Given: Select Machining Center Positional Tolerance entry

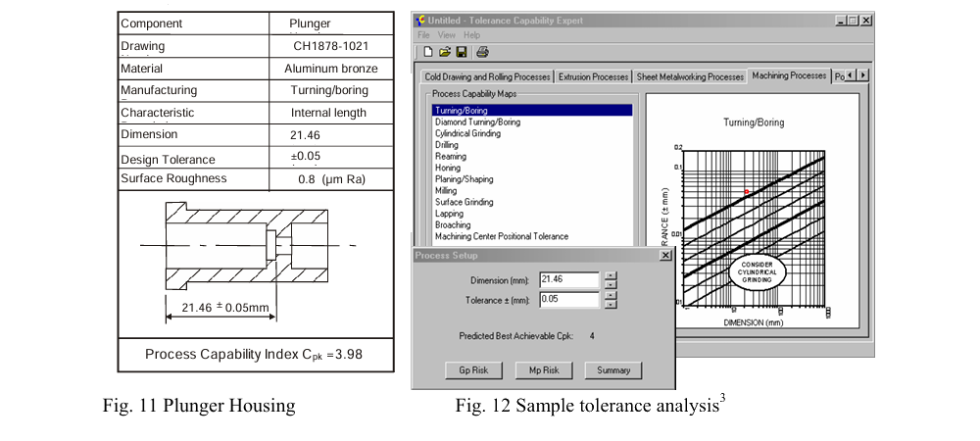Looking at the screenshot, I should click(502, 237).
